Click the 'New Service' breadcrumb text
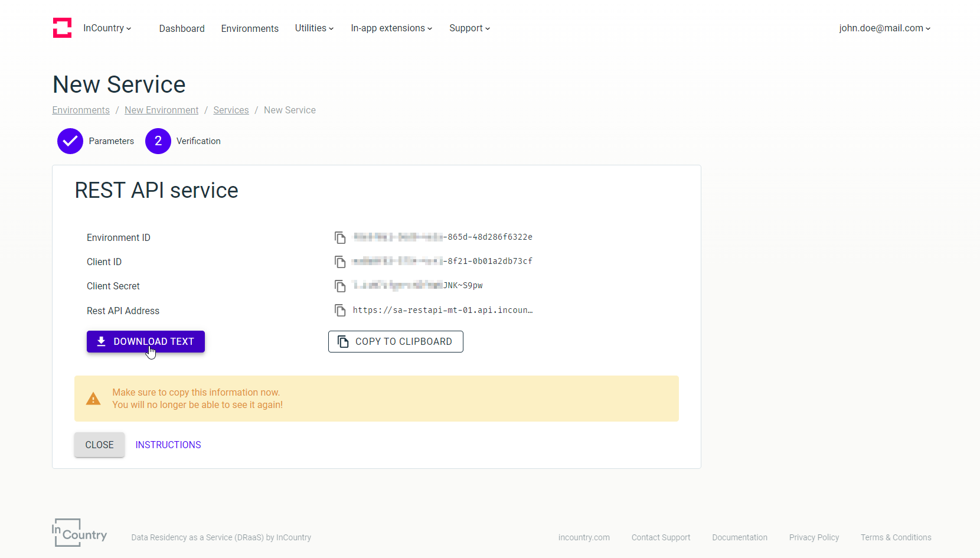This screenshot has height=558, width=980. click(x=290, y=110)
